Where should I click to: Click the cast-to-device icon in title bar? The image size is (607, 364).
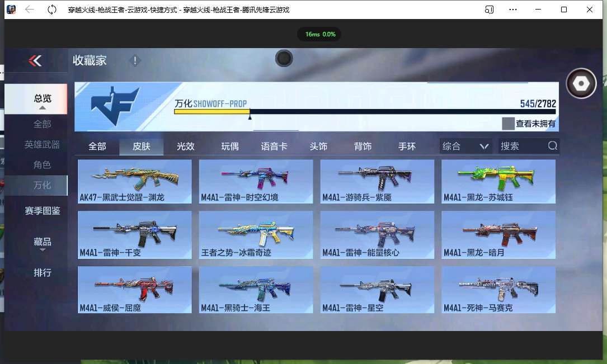489,10
